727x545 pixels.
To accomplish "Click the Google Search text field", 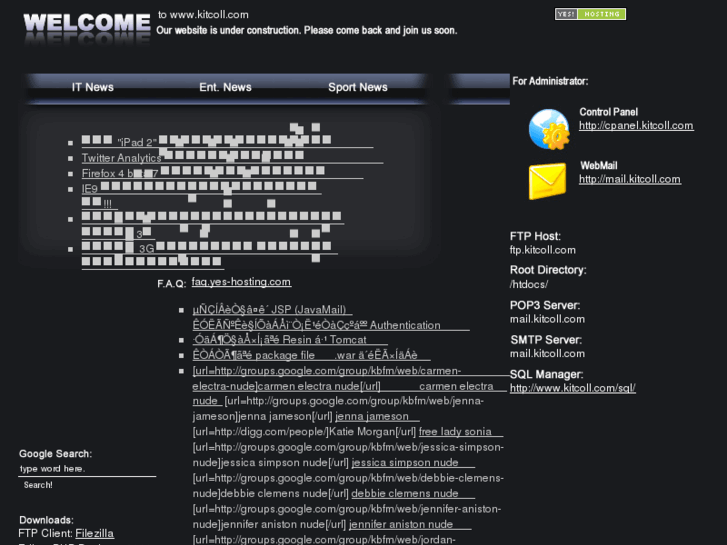I will tap(87, 468).
